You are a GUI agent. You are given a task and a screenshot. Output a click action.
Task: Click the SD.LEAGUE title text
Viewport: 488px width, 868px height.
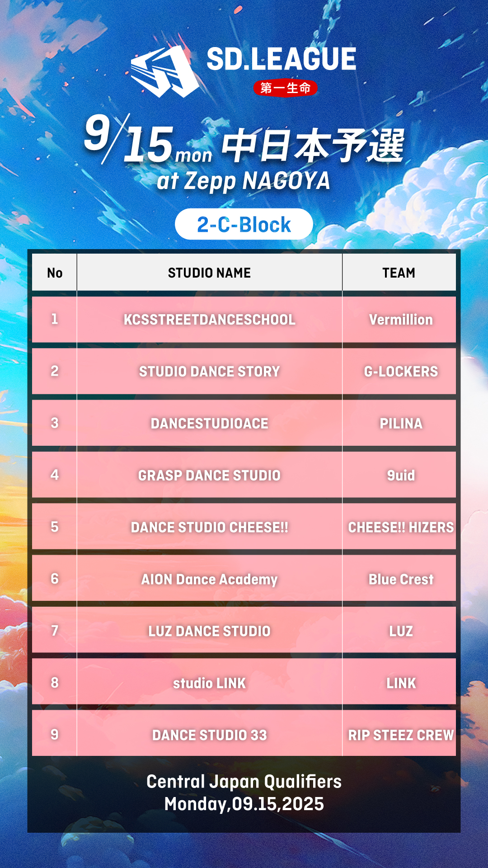tap(282, 59)
